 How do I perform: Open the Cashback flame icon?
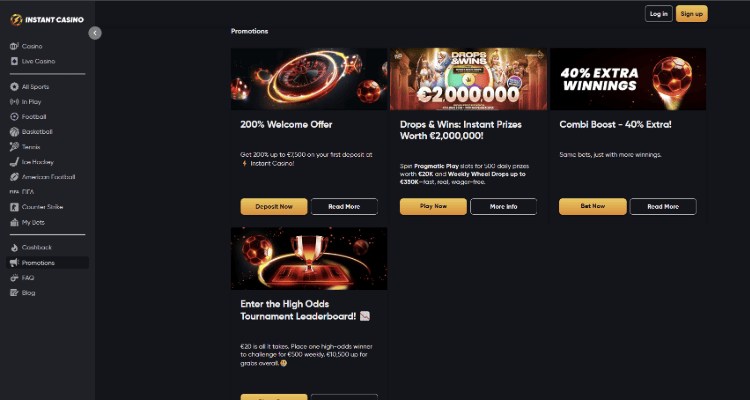pyautogui.click(x=14, y=248)
